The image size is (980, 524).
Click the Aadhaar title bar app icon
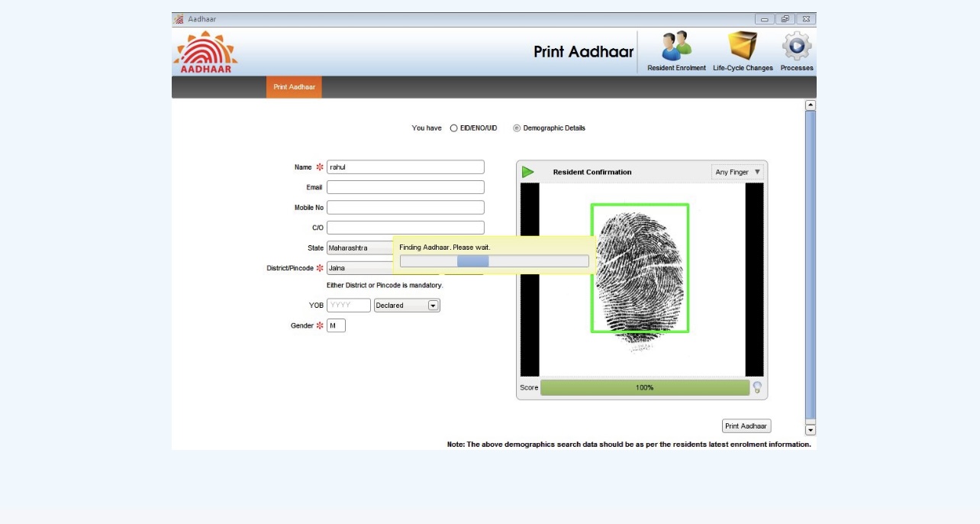point(179,19)
